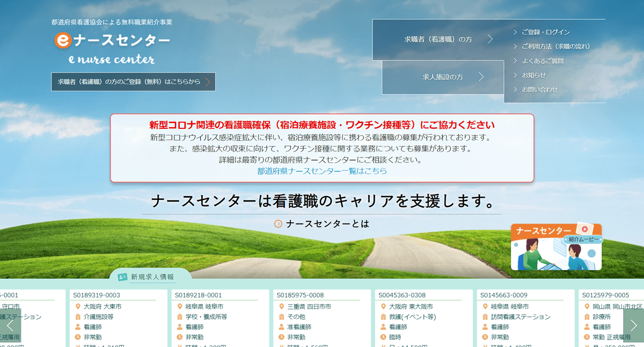Click location pin icon for 大阪府 大東市
Screen dimensions: 644x347
[x=78, y=307]
